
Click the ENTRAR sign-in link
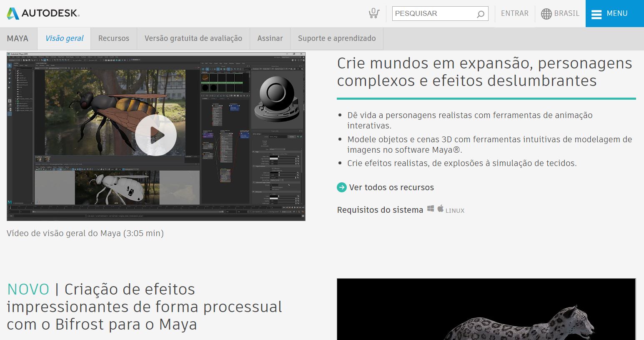(514, 13)
